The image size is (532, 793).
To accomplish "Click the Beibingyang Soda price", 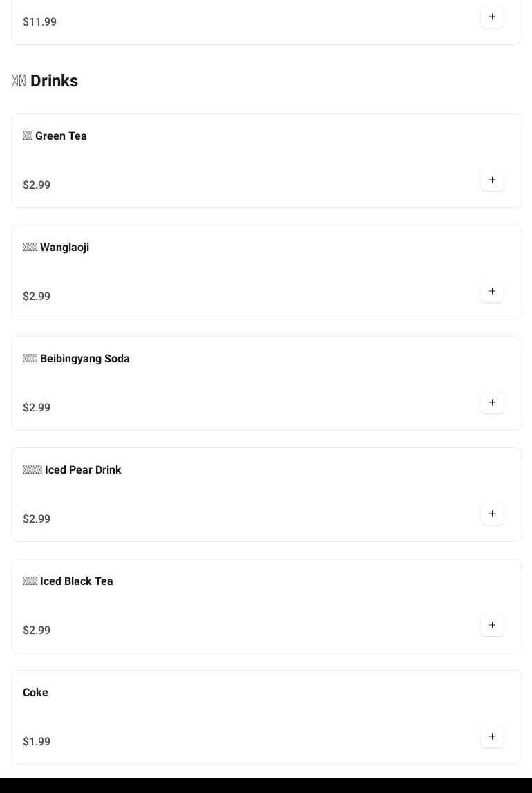I will coord(37,408).
